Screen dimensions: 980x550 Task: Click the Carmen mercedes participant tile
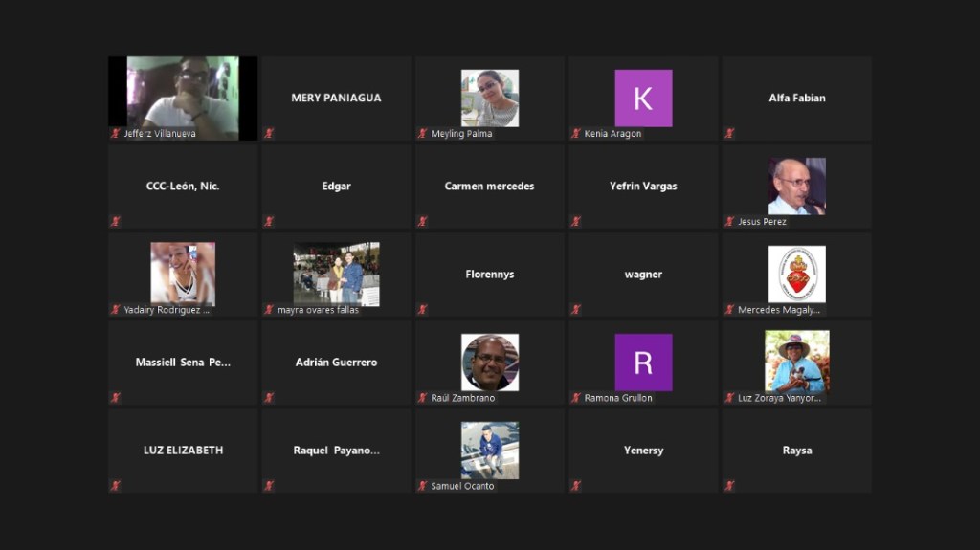click(x=489, y=187)
